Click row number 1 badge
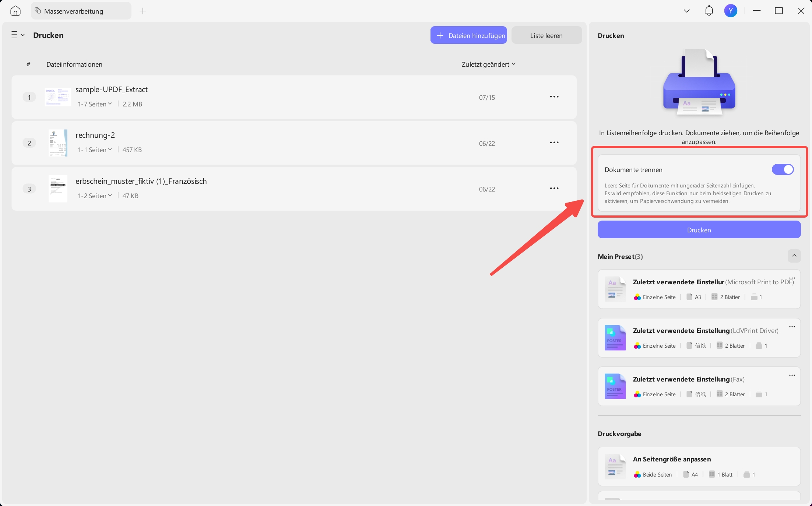 29,97
